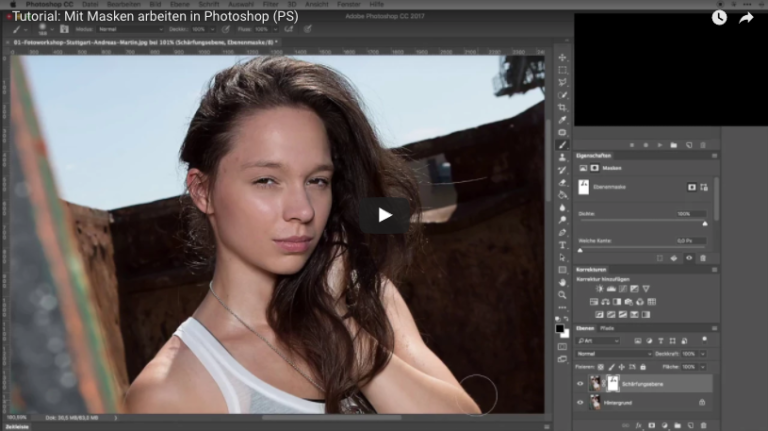This screenshot has width=768, height=431.
Task: Select the Move tool
Action: [562, 58]
